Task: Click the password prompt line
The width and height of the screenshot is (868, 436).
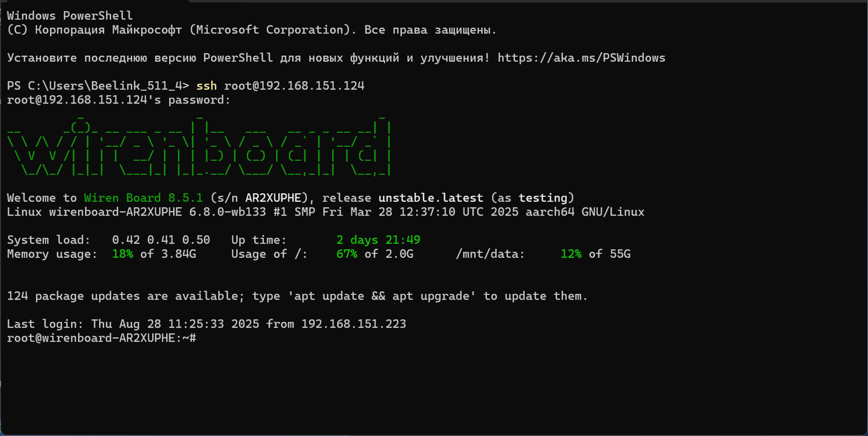Action: tap(119, 100)
